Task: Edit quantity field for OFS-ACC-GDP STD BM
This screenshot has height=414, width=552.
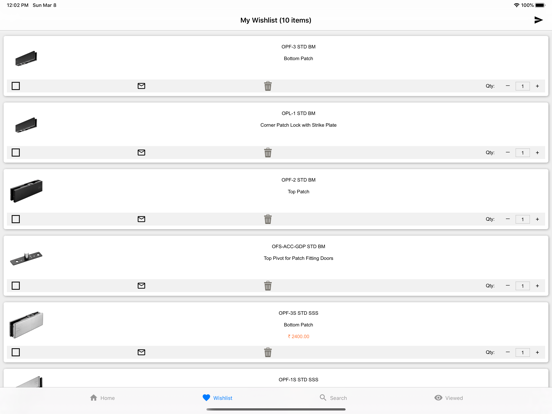Action: pos(522,286)
